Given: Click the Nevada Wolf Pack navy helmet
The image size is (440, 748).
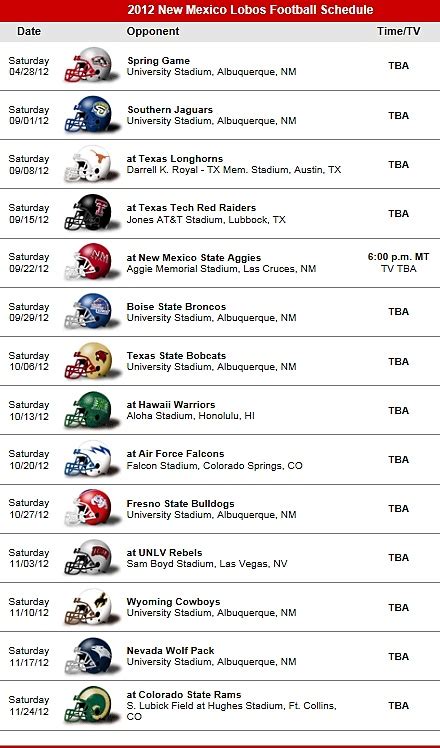Looking at the screenshot, I should (89, 656).
